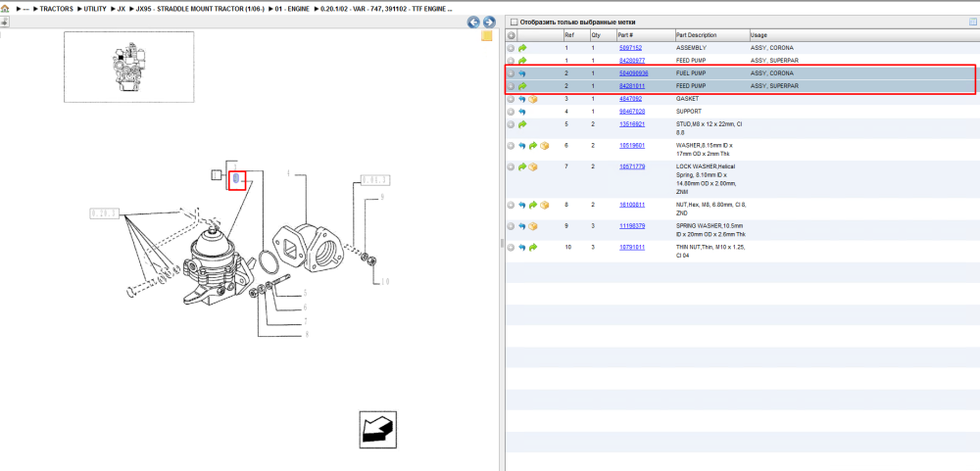980x471 pixels.
Task: Open JX breadcrumb level
Action: coord(122,9)
